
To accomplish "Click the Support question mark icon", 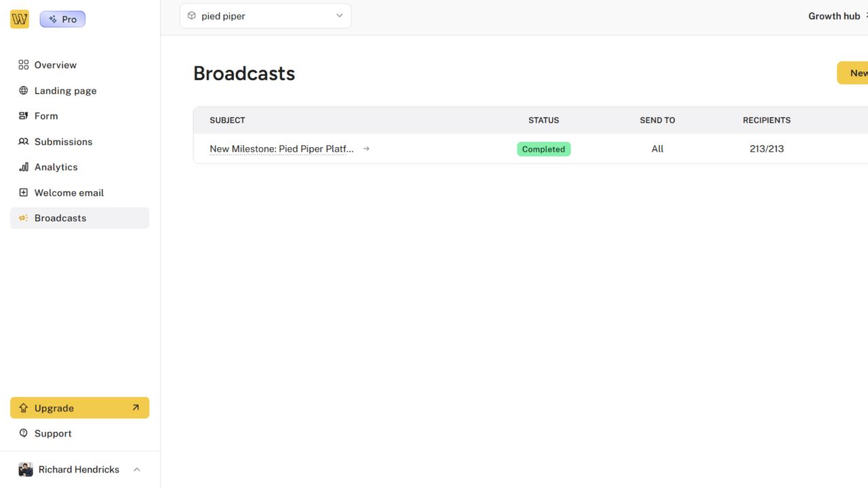I will coord(22,433).
